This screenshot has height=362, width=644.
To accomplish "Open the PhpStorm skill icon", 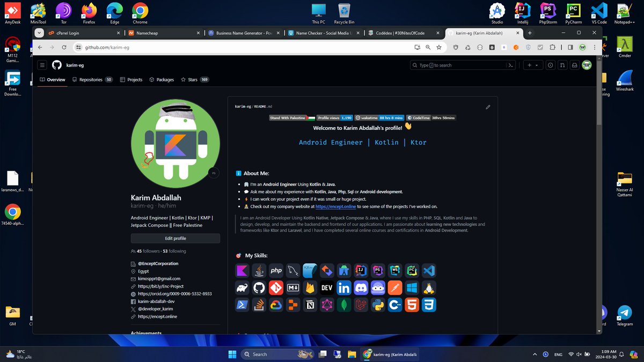I will (x=378, y=270).
